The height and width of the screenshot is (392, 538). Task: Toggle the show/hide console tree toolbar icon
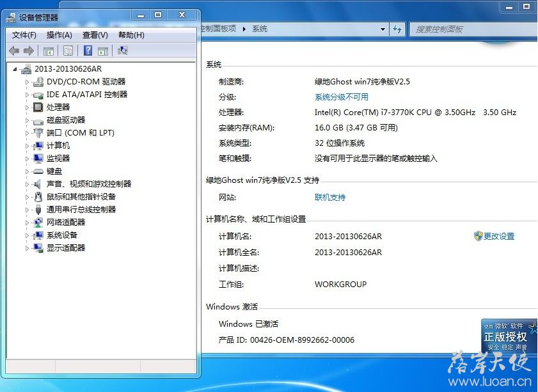[49, 51]
